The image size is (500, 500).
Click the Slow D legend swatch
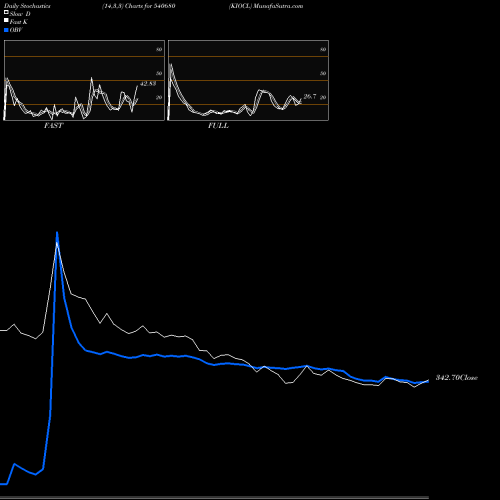click(6, 12)
